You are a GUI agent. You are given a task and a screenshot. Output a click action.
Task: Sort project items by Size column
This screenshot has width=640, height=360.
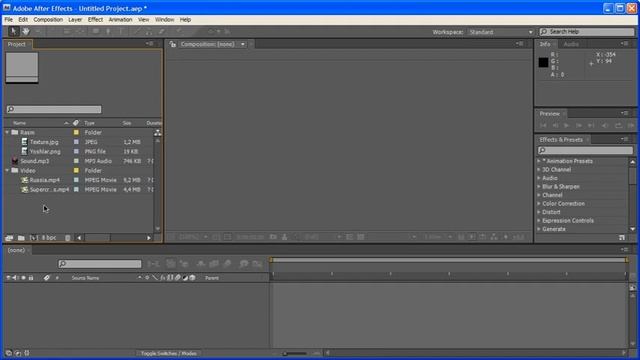click(127, 123)
